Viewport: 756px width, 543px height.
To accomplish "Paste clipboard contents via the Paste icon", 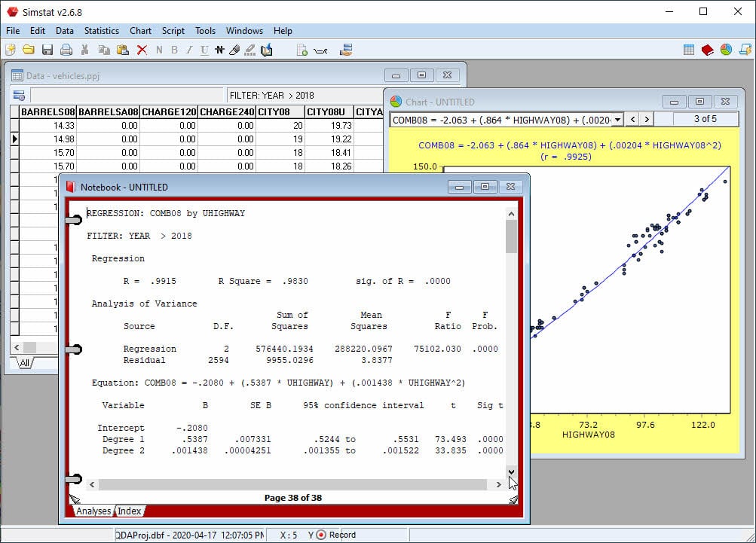I will click(123, 50).
